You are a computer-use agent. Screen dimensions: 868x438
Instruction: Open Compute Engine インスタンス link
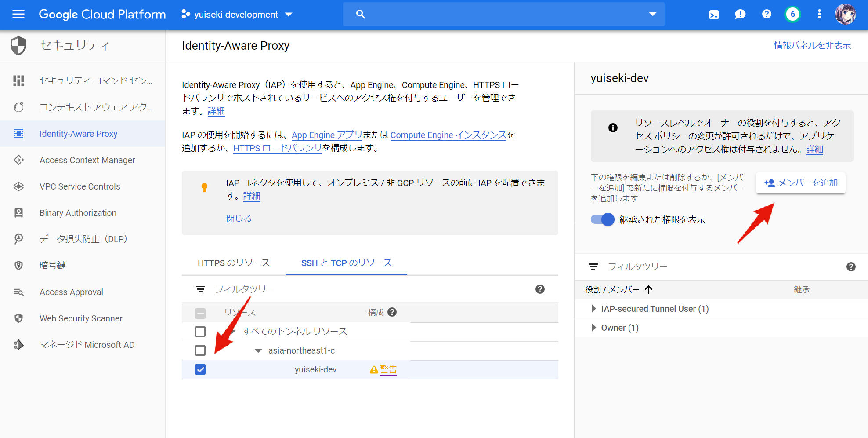click(448, 135)
